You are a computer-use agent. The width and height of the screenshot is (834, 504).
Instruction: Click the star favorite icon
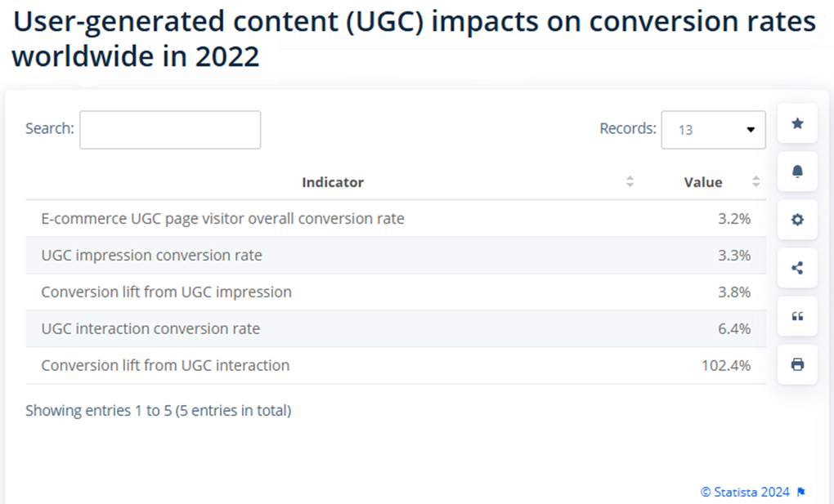coord(797,123)
